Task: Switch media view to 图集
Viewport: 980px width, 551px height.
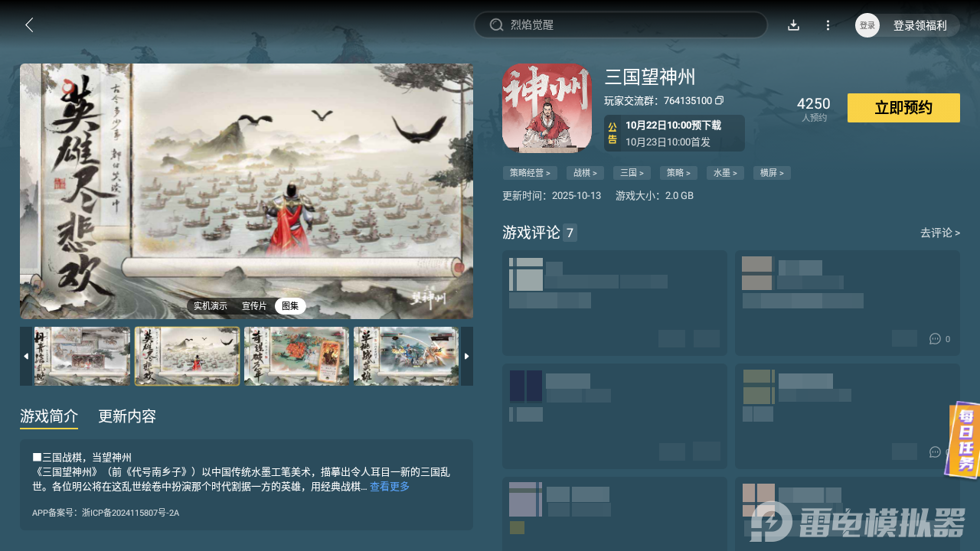Action: tap(289, 305)
